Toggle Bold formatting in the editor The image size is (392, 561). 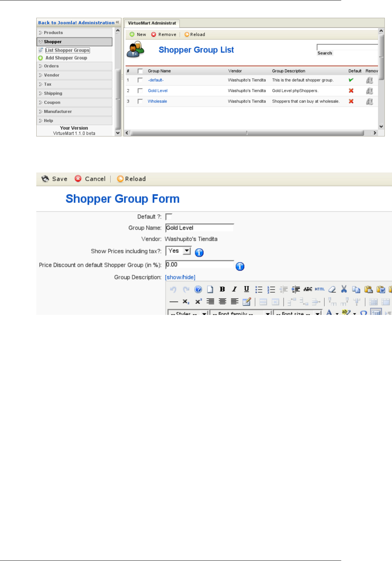click(x=222, y=289)
